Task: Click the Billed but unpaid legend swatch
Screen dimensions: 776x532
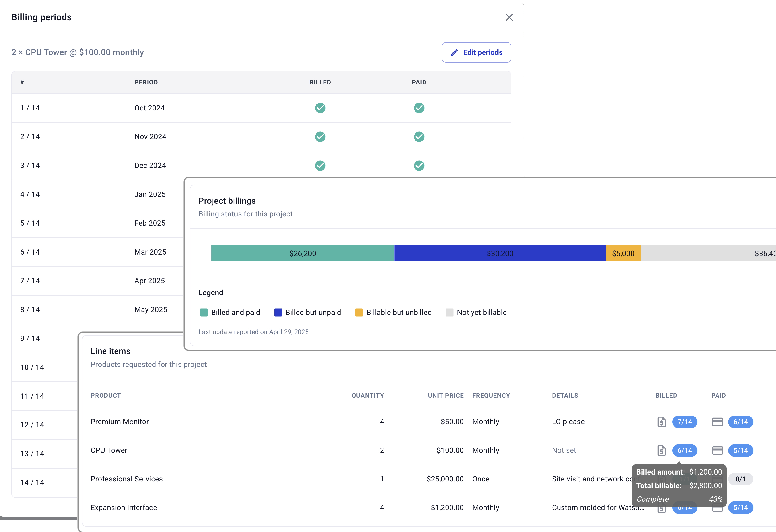Action: coord(278,313)
